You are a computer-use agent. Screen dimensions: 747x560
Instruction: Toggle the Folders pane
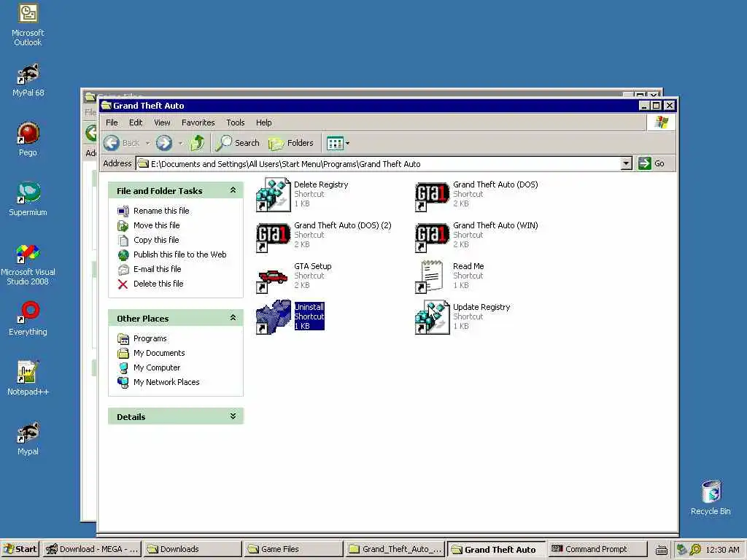coord(291,143)
